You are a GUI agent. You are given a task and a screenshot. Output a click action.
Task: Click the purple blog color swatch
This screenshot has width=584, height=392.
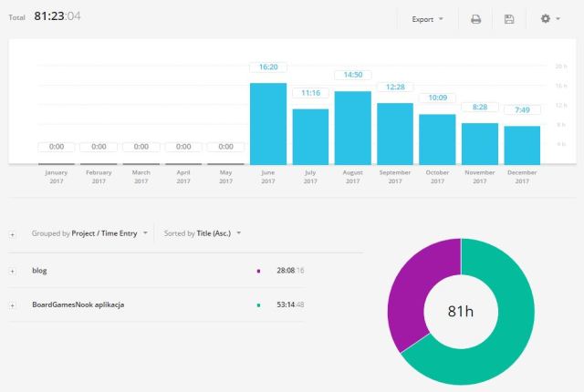tap(259, 271)
